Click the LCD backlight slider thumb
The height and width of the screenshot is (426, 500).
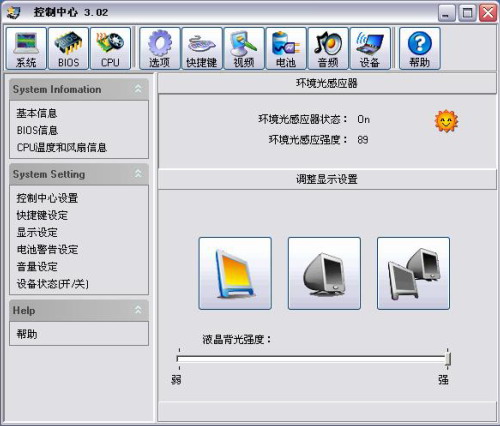pyautogui.click(x=448, y=359)
